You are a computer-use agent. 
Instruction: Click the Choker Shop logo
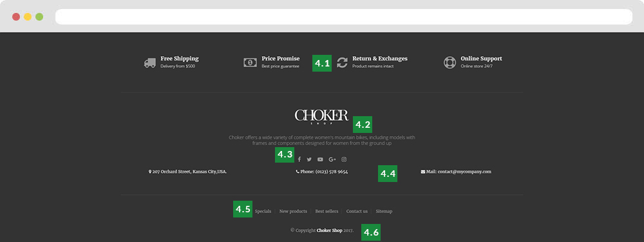[321, 116]
